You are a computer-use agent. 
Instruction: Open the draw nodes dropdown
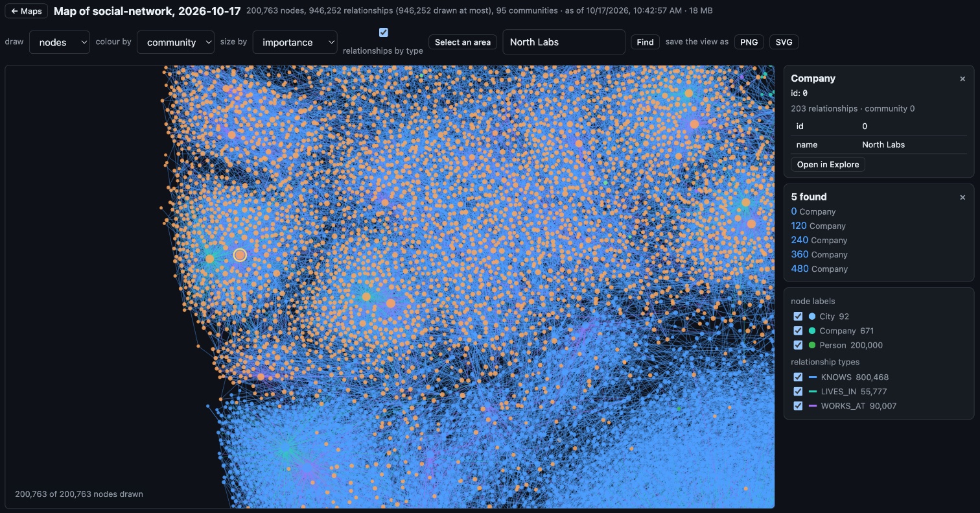tap(60, 42)
